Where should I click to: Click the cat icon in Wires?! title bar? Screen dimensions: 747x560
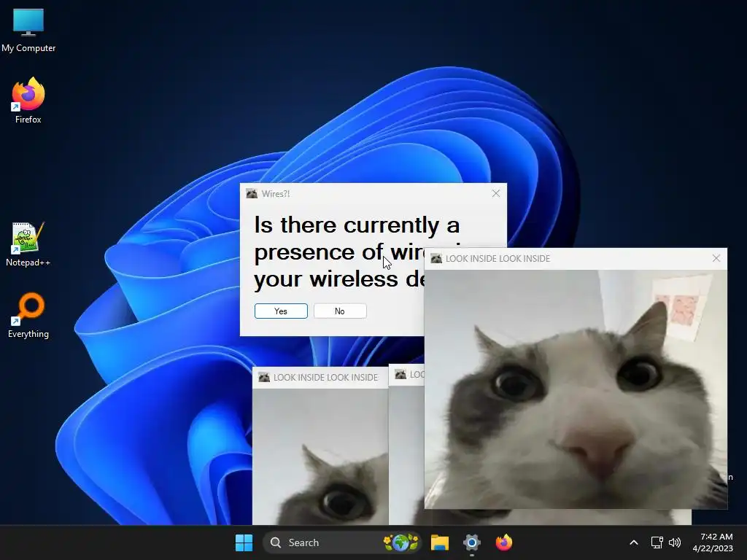click(x=252, y=193)
